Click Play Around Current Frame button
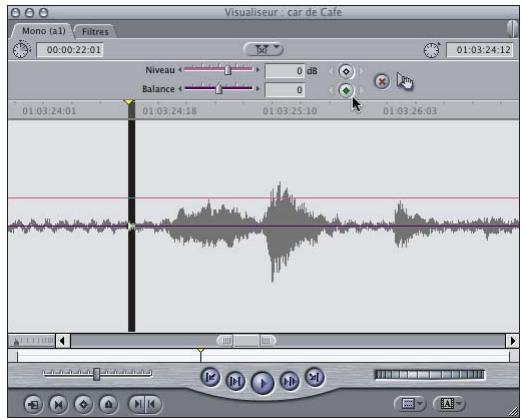The width and height of the screenshot is (523, 420). [x=289, y=381]
